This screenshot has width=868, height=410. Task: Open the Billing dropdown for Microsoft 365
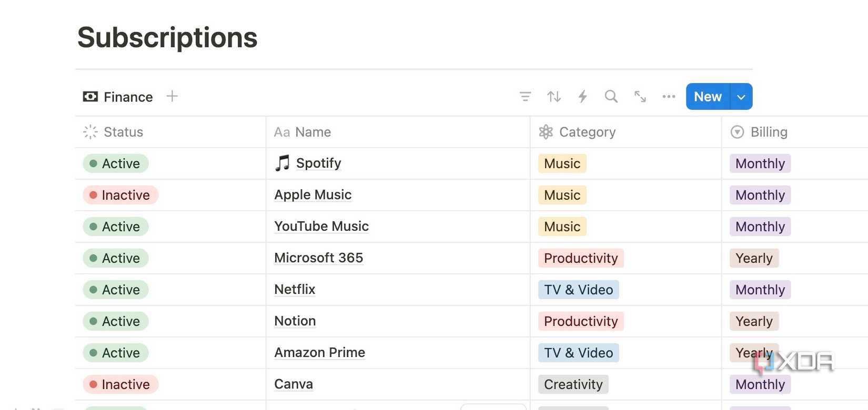pos(754,258)
